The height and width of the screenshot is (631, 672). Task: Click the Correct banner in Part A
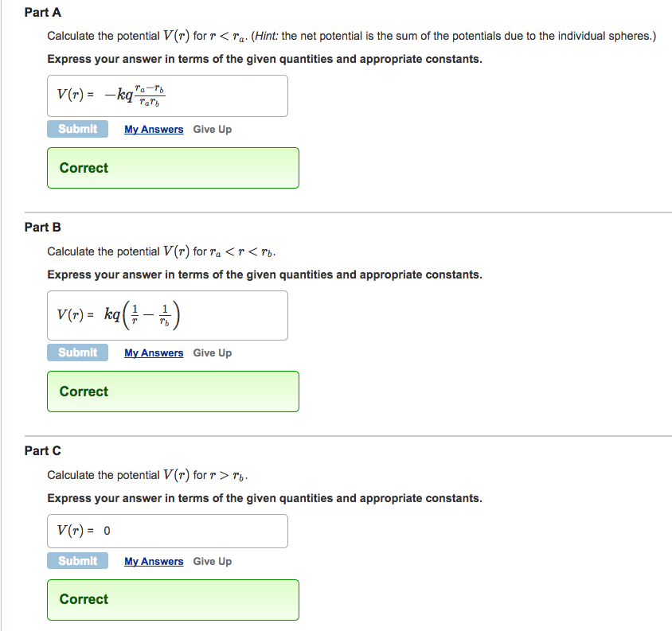point(173,168)
